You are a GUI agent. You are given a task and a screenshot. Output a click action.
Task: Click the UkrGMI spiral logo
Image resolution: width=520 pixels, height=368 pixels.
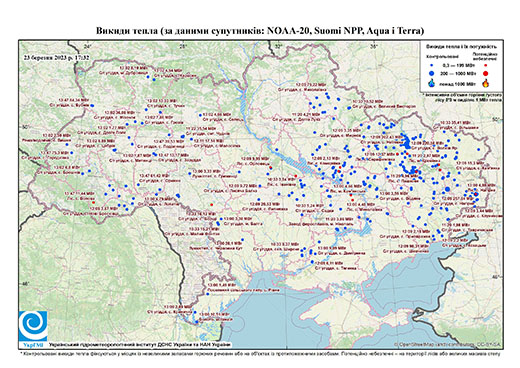tap(33, 326)
